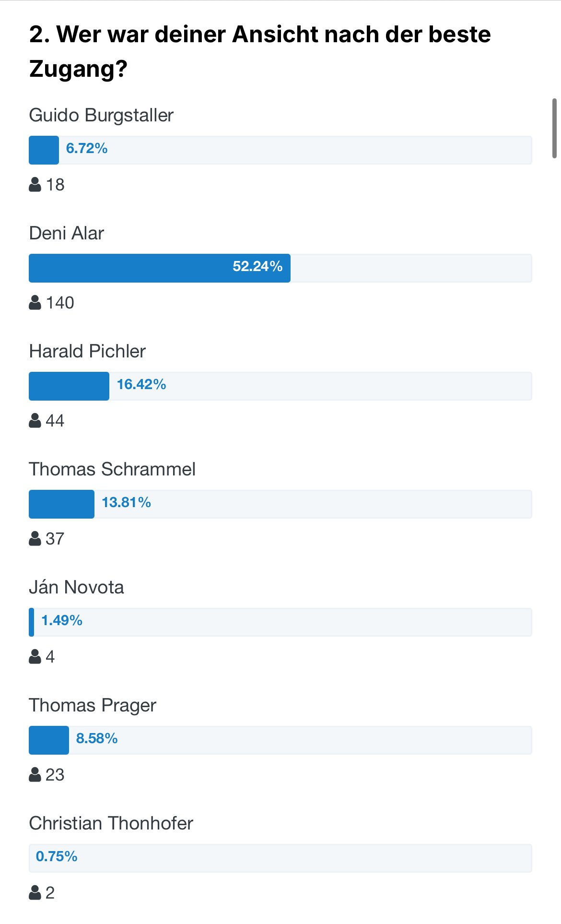Click the Harald Pichler 16.42% result bar
Viewport: 561px width, 924px height.
[280, 386]
